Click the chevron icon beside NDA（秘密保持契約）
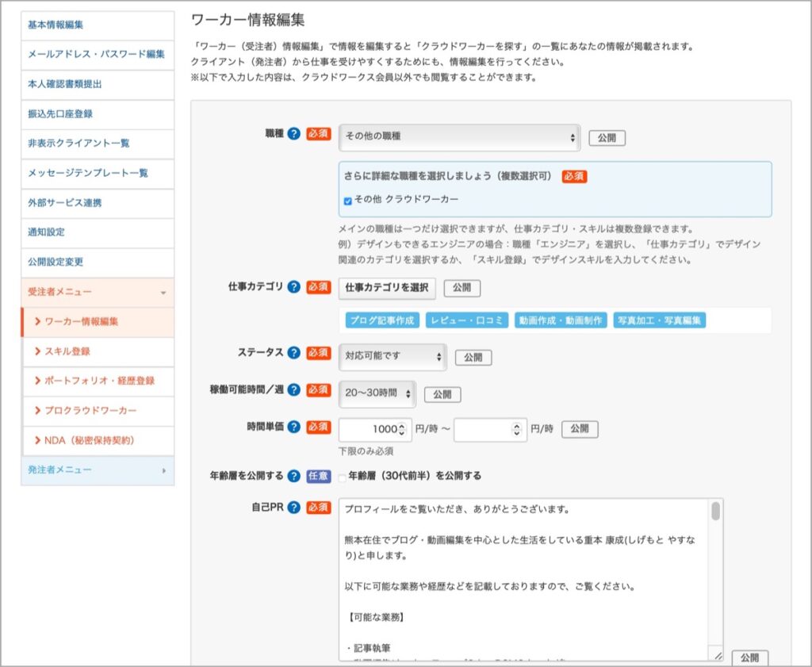812x667 pixels. tap(37, 440)
